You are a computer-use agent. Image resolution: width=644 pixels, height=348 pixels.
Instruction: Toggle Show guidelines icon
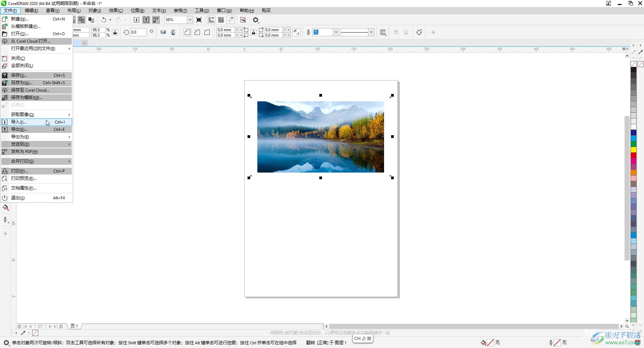[x=231, y=20]
